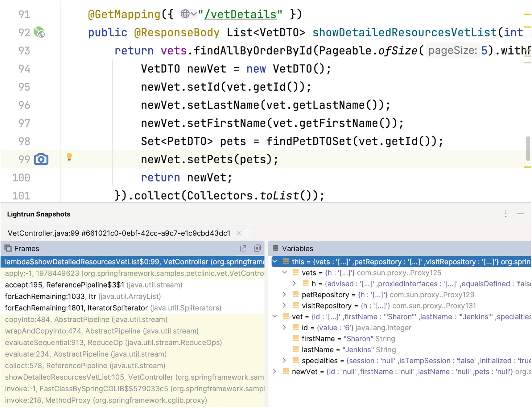This screenshot has width=532, height=408.
Task: Click the editor vertical scrollbar thumb
Action: coord(528,149)
